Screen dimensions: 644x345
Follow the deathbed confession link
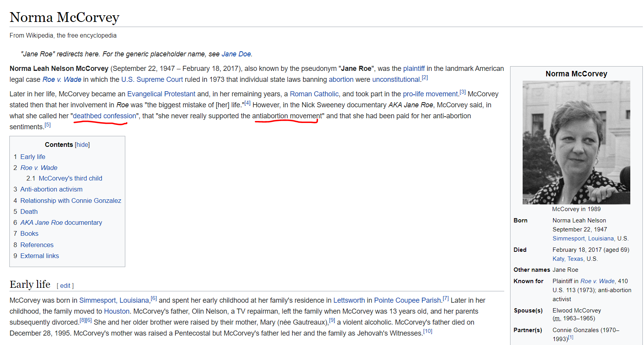[x=105, y=116]
